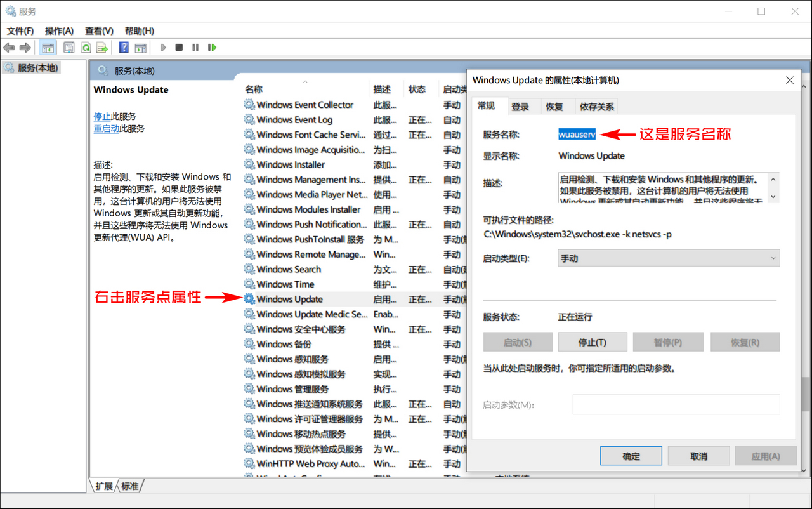Click the gear icon beside Windows Event Collector

(249, 105)
